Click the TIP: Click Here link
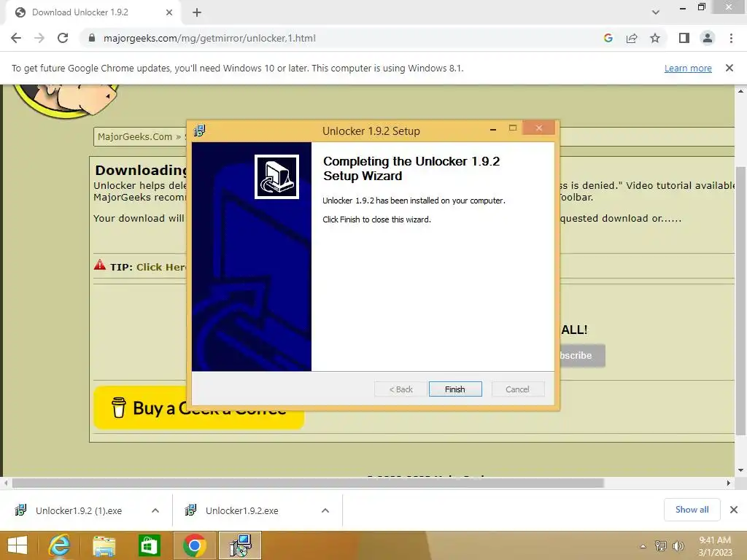Screen dimensions: 747x560 point(161,267)
